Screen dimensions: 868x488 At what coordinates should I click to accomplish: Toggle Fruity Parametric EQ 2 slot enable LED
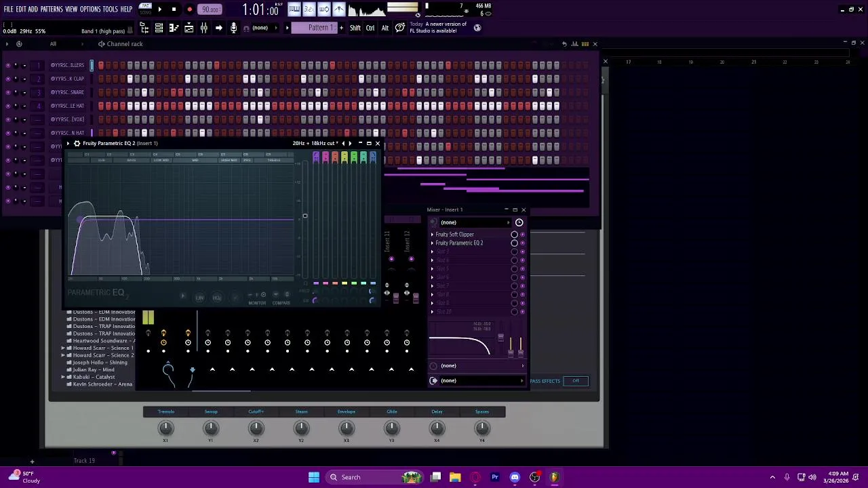coord(522,243)
